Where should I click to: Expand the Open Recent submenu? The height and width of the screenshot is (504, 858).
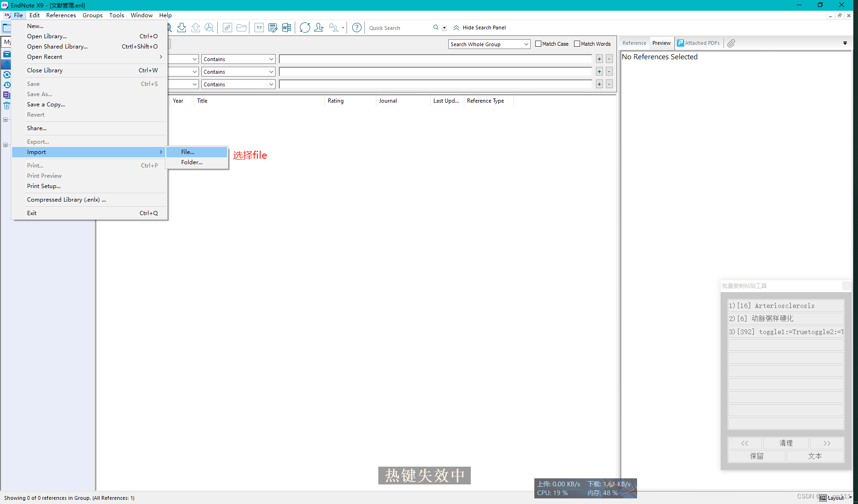(89, 57)
